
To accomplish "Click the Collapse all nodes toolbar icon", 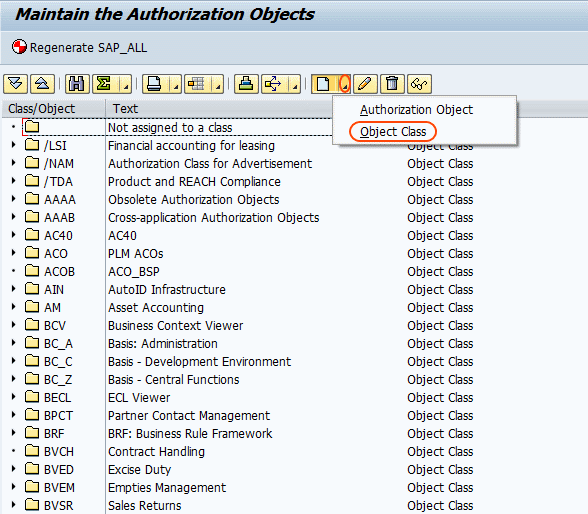I will [42, 83].
